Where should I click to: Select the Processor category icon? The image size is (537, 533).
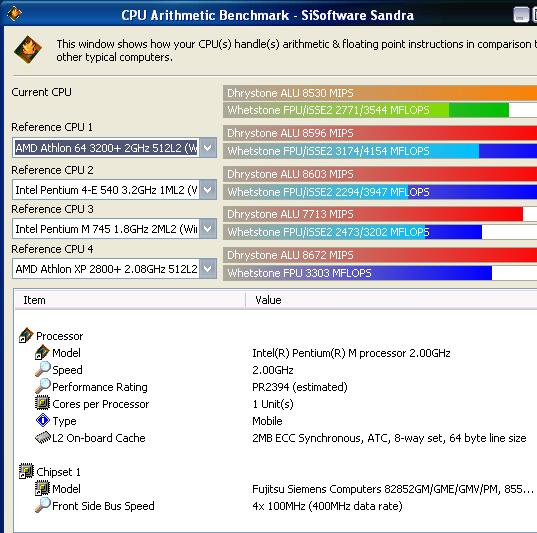[x=26, y=335]
